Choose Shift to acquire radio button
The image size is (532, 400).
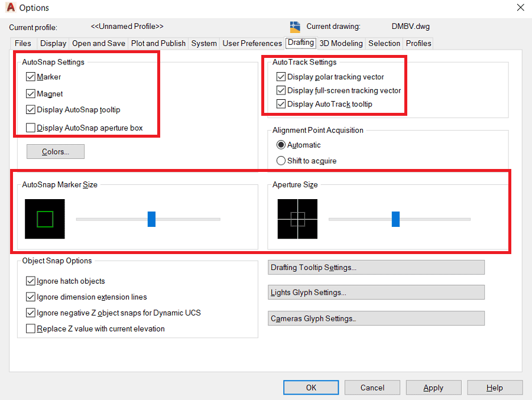281,161
